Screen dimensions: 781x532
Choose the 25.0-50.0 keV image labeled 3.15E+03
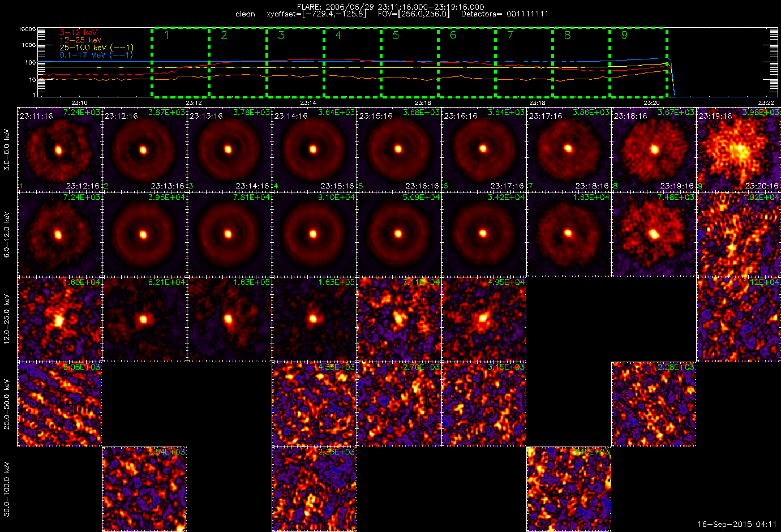tap(484, 404)
